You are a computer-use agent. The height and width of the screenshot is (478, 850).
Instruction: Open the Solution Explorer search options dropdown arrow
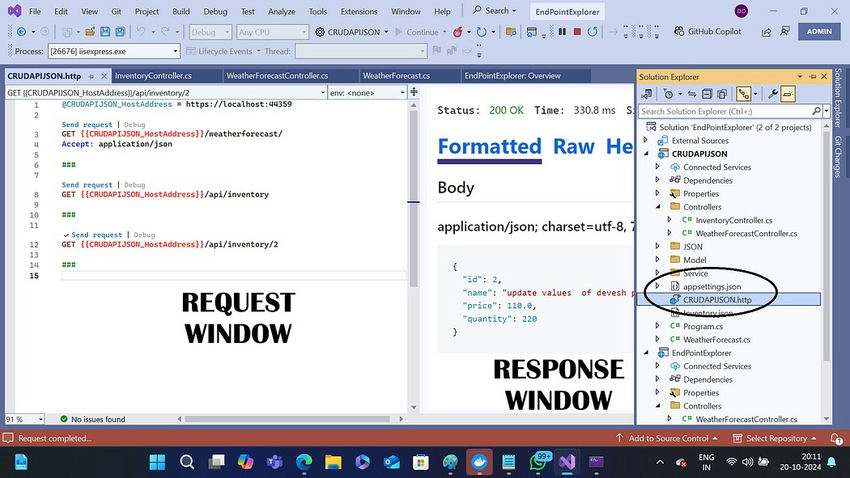pos(826,111)
